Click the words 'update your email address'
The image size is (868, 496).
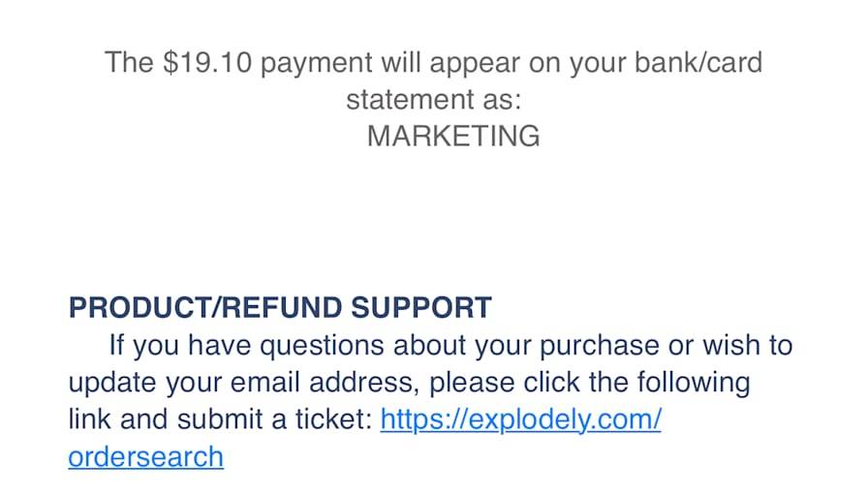[x=243, y=383]
